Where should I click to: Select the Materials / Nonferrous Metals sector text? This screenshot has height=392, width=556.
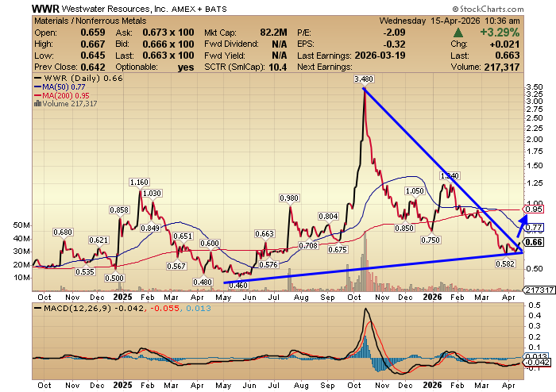[x=90, y=21]
